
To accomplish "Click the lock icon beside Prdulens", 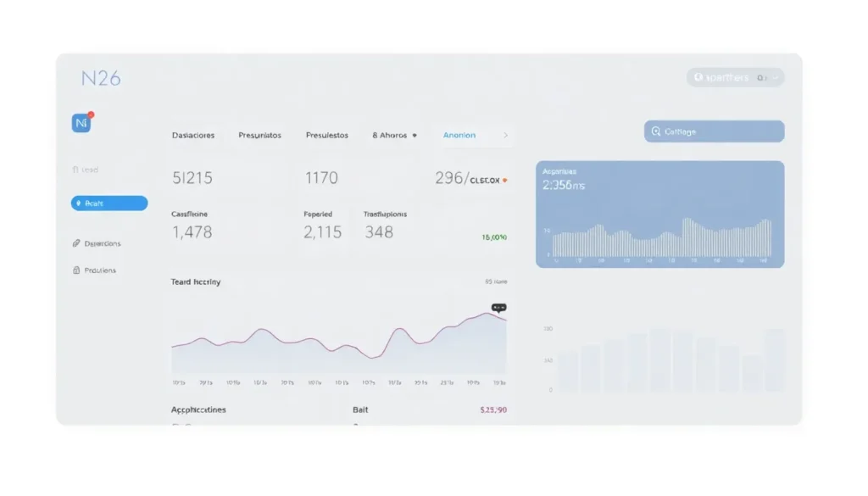I will point(75,270).
